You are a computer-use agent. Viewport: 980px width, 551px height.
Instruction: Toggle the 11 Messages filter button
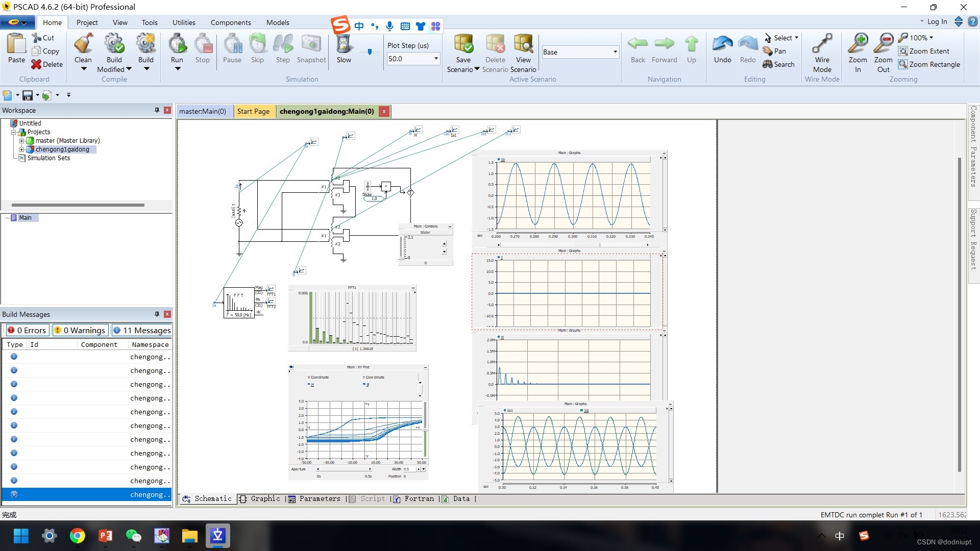coord(142,330)
